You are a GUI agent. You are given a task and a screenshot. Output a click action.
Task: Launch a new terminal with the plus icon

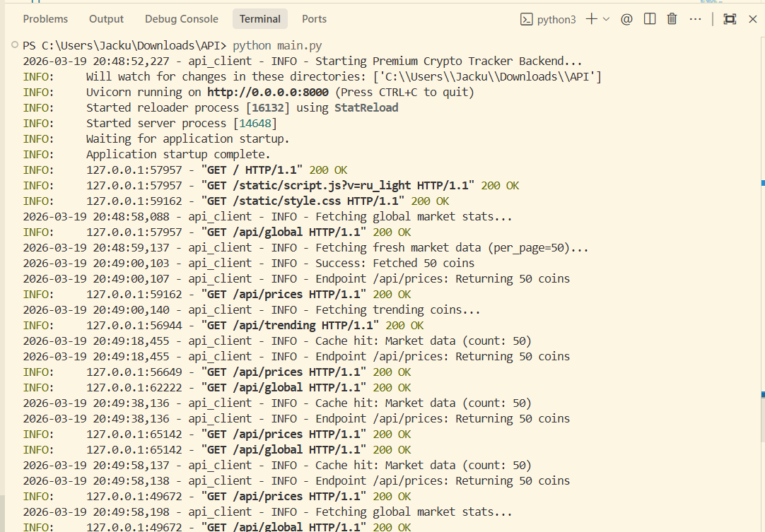point(591,19)
